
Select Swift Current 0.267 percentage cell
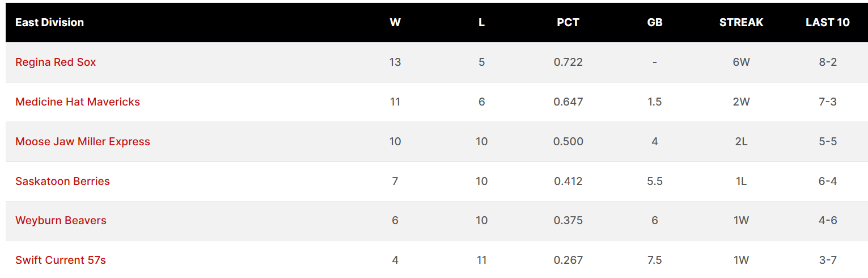(568, 260)
